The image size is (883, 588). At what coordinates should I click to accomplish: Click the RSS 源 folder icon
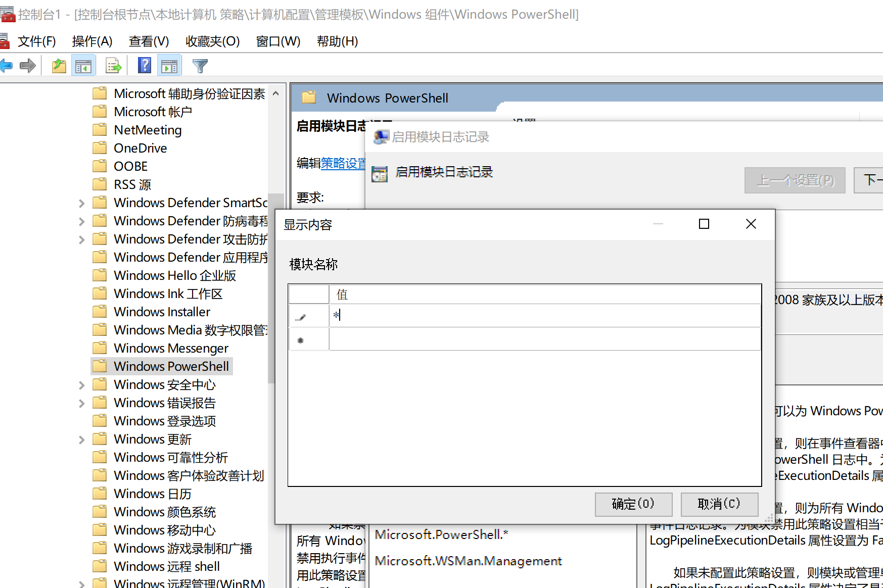100,184
